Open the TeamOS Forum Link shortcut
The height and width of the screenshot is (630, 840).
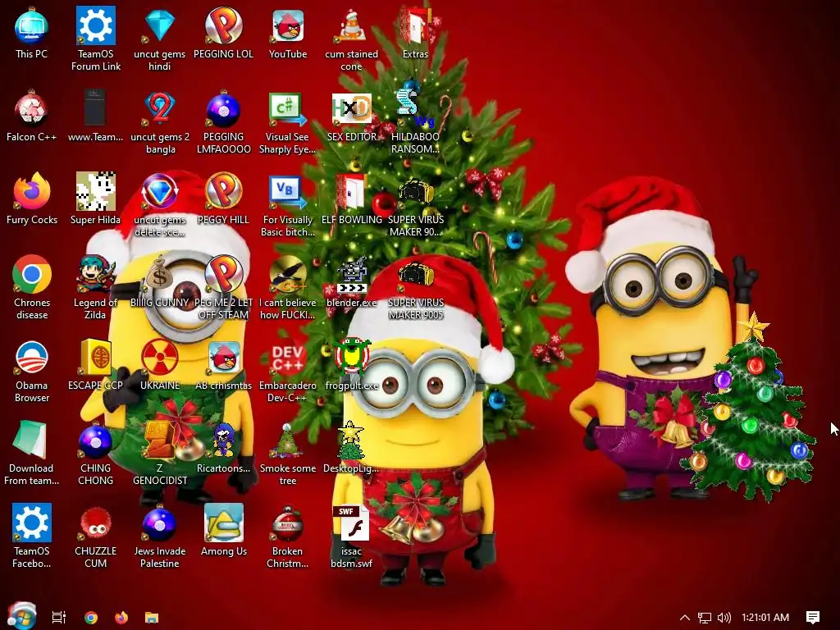pyautogui.click(x=95, y=39)
